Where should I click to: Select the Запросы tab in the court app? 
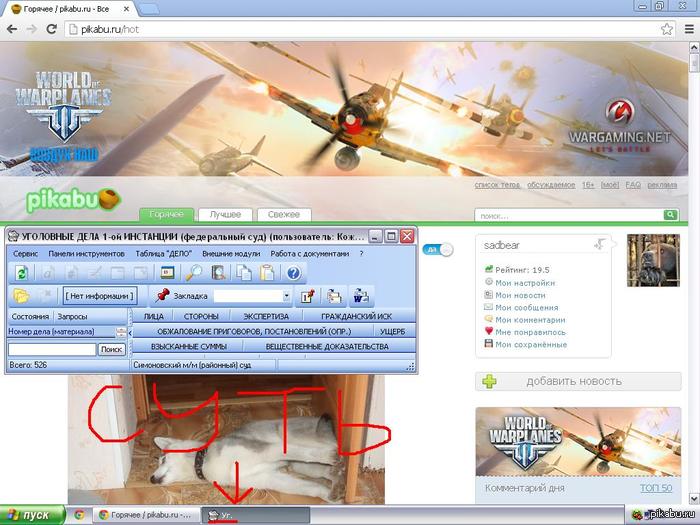click(72, 317)
